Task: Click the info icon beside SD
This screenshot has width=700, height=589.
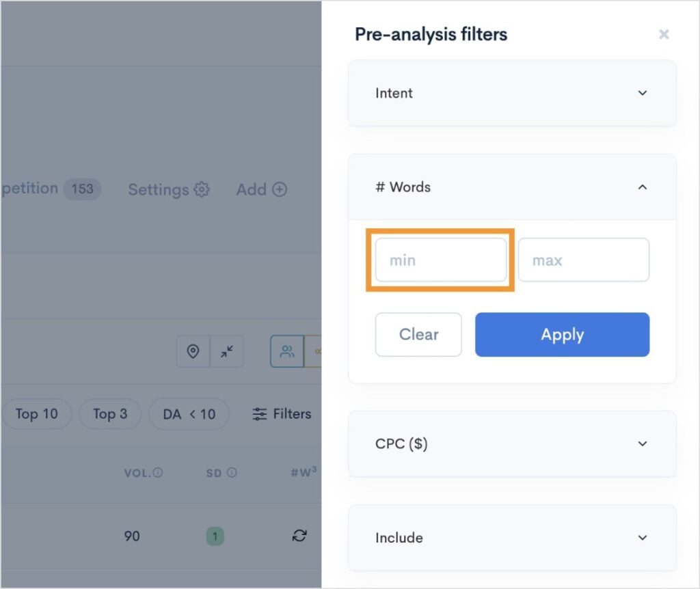Action: pos(232,472)
